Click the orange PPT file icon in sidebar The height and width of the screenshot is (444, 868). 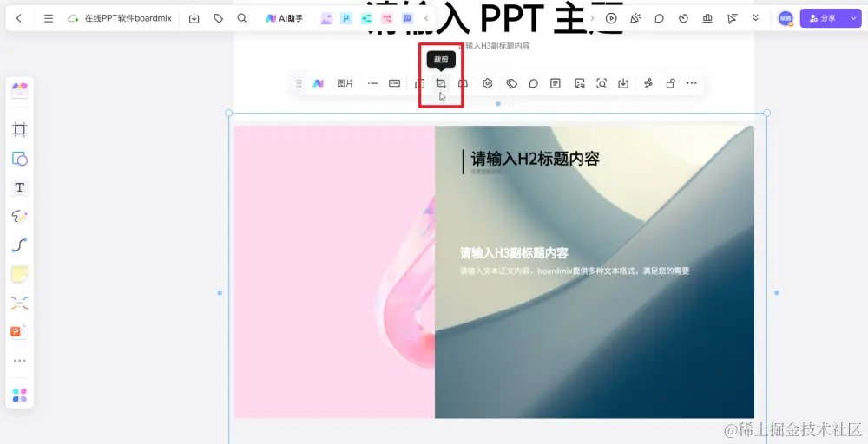19,331
